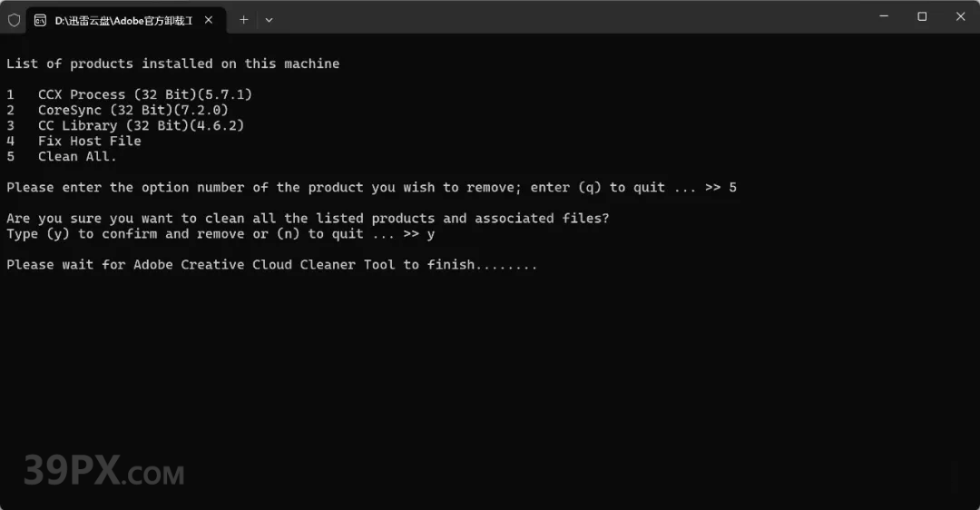Open a new tab with the plus button
The height and width of the screenshot is (510, 980).
click(x=244, y=20)
